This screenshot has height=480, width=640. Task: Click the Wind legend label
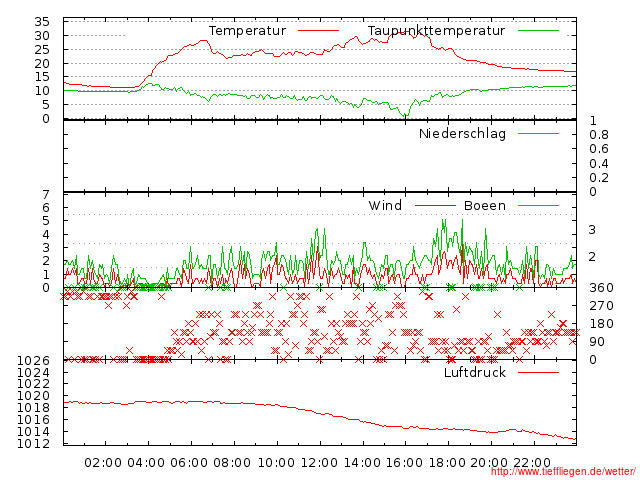pos(385,206)
